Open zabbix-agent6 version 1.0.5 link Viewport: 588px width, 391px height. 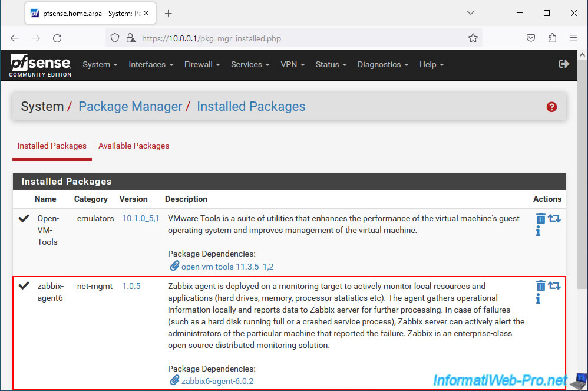point(131,286)
